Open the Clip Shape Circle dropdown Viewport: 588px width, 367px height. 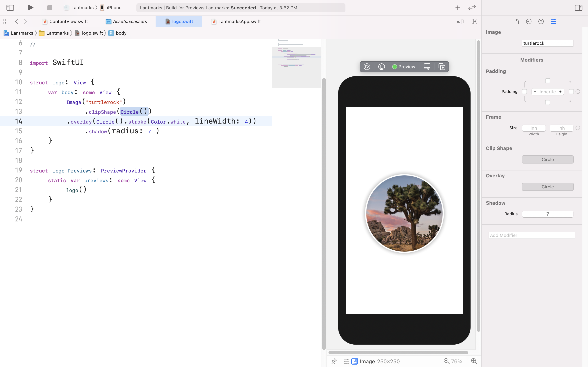click(547, 159)
